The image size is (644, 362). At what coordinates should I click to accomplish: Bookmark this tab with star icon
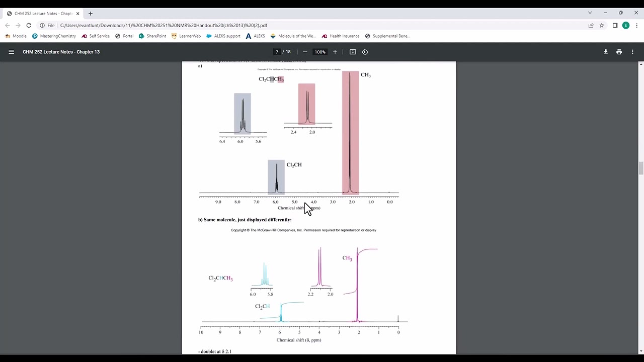point(602,25)
